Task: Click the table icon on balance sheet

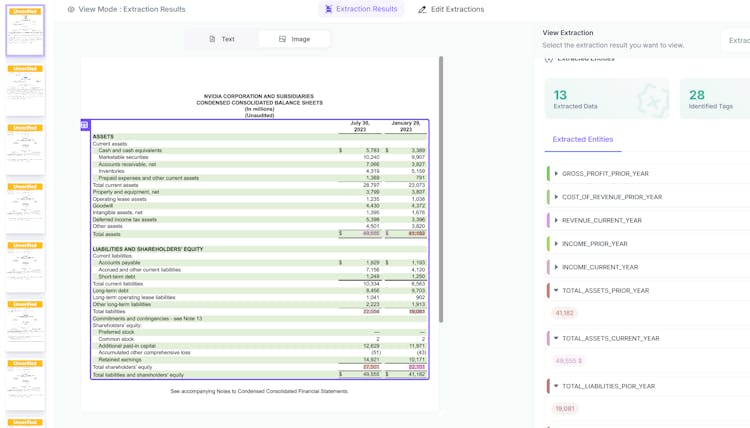Action: tap(85, 125)
